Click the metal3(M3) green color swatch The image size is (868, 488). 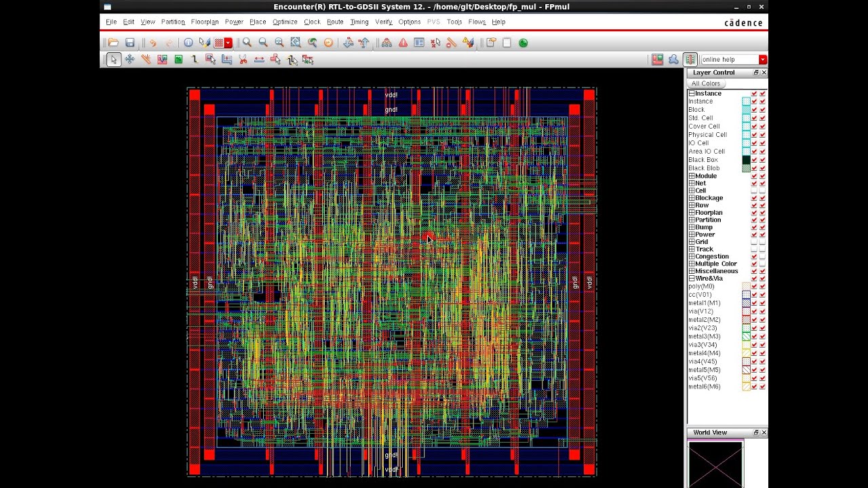click(x=746, y=336)
